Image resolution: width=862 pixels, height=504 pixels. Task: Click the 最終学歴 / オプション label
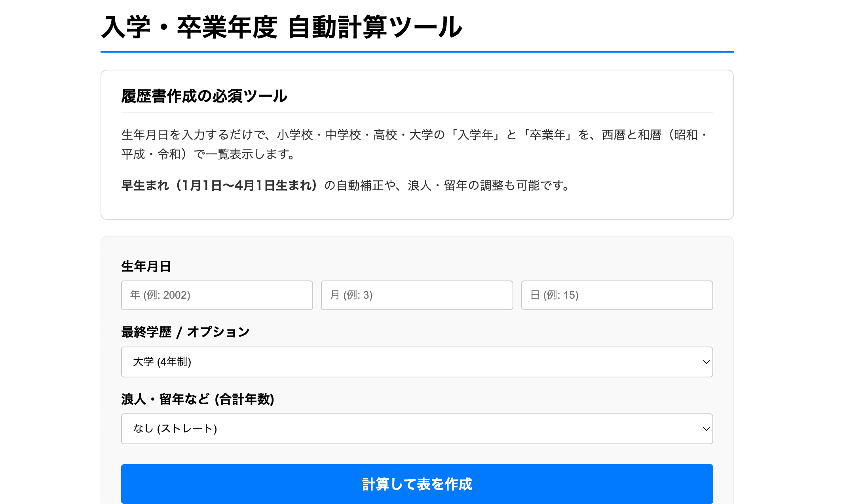(x=185, y=332)
